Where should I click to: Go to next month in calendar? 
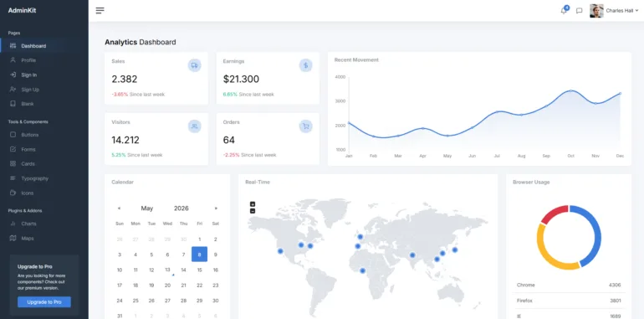point(216,208)
